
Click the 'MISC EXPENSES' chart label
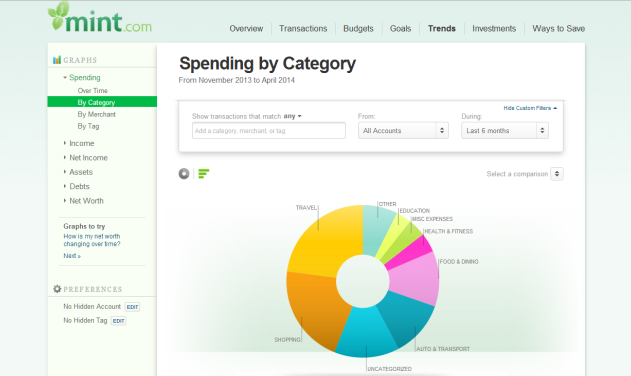[433, 219]
